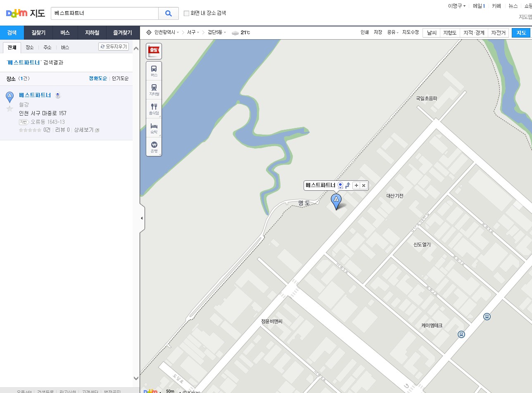Expand the 인천광역시 region dropdown

(x=166, y=32)
